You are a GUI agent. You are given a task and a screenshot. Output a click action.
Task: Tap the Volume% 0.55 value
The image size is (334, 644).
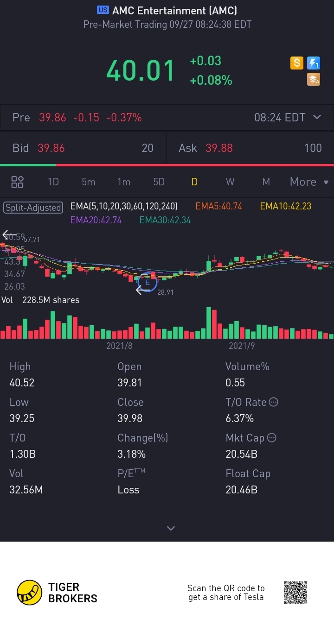(235, 383)
